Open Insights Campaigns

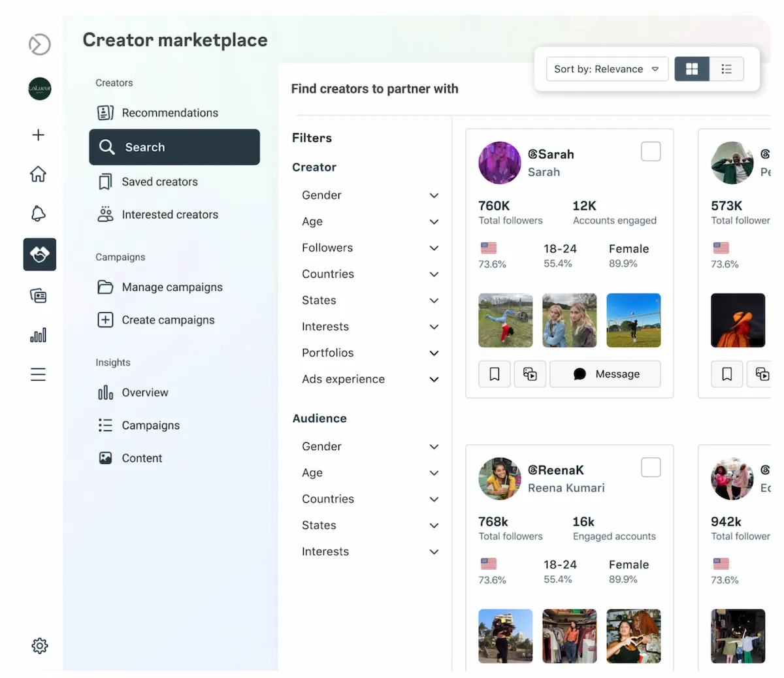pyautogui.click(x=174, y=425)
